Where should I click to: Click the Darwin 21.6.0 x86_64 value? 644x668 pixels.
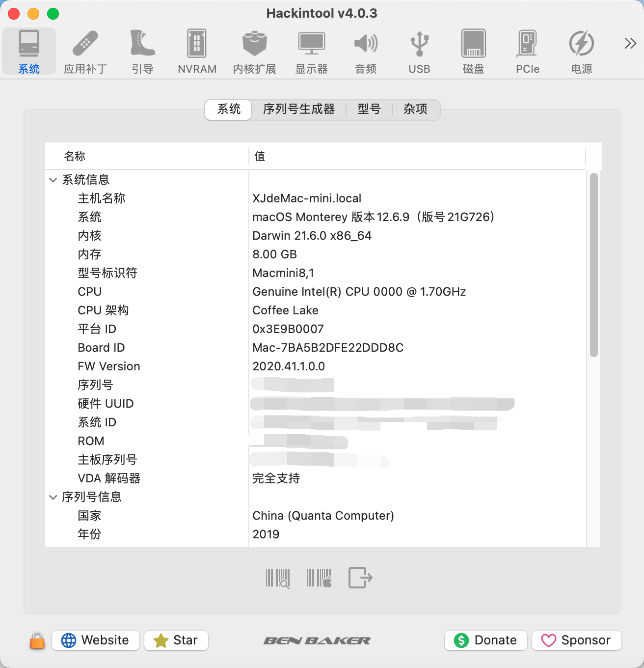click(312, 236)
